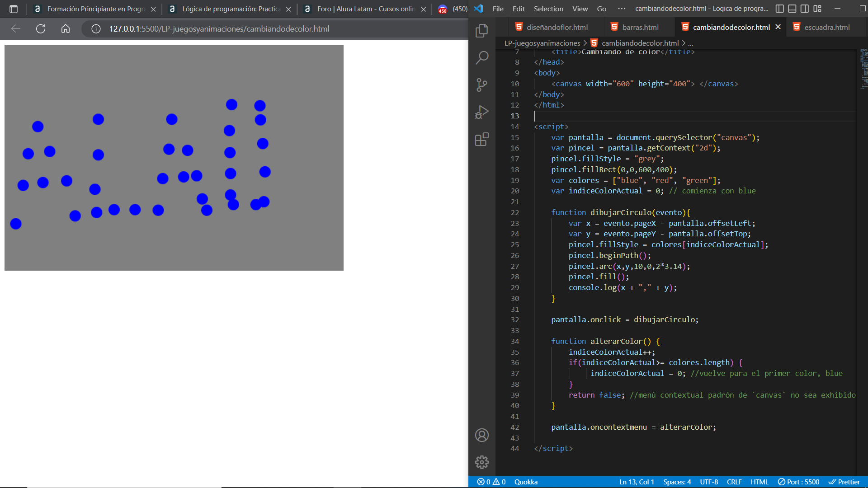Viewport: 868px width, 488px height.
Task: Click on the grey canvas to draw a circle
Action: point(174,158)
